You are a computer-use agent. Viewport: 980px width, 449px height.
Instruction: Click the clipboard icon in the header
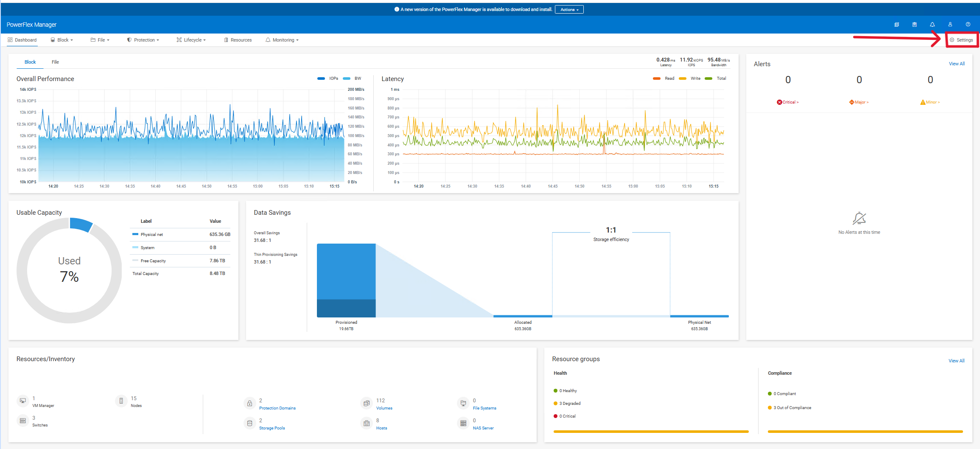914,25
